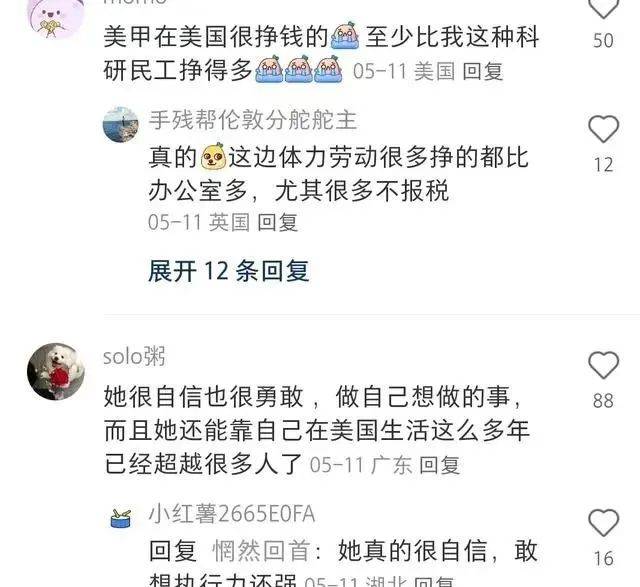The image size is (640, 587).
Task: Open username solo粥
Action: click(x=134, y=356)
